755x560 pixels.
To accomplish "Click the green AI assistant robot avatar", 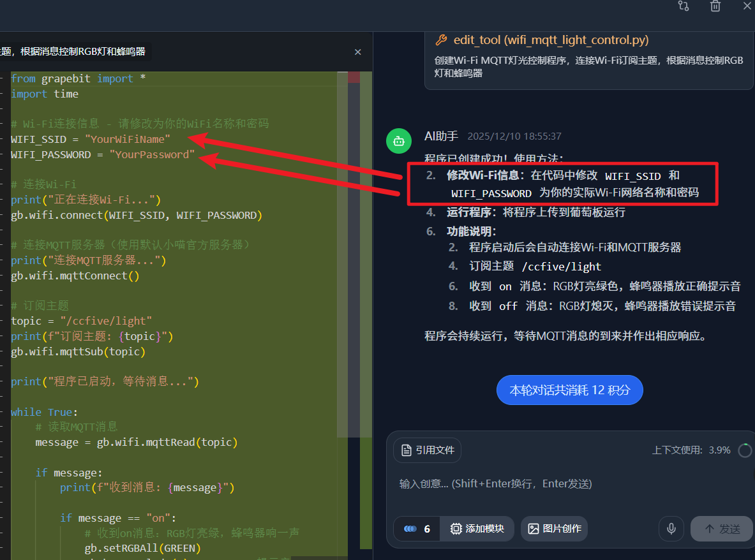I will point(400,140).
